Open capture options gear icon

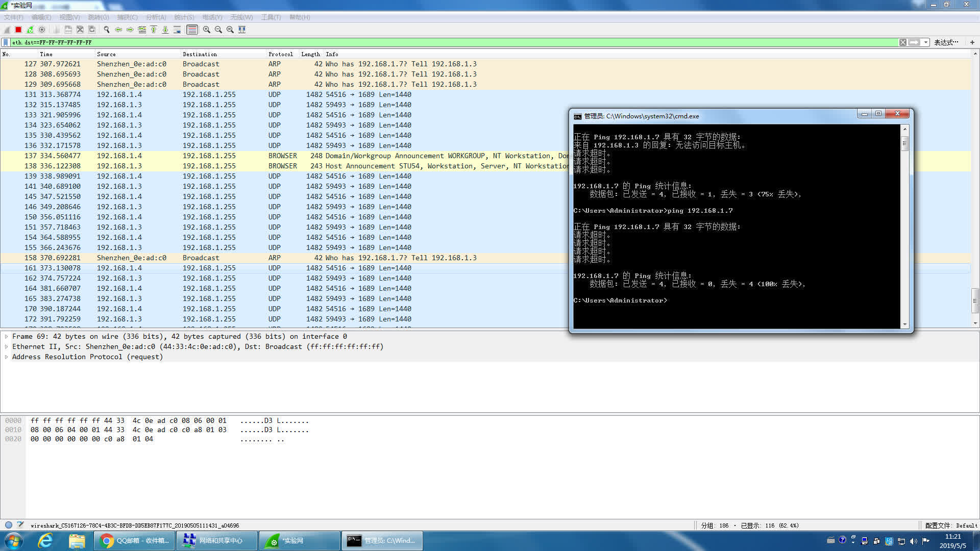pyautogui.click(x=42, y=30)
